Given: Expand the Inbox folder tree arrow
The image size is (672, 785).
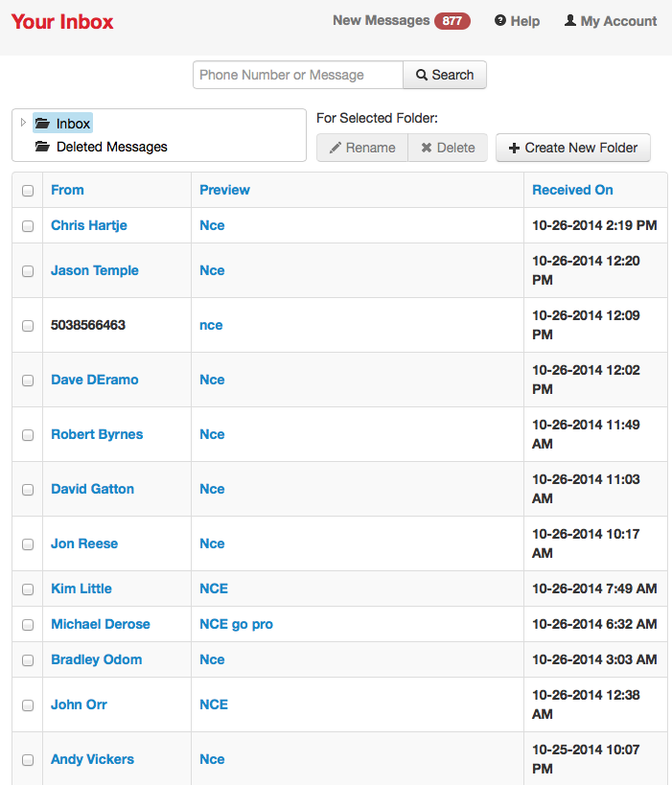Looking at the screenshot, I should (23, 123).
